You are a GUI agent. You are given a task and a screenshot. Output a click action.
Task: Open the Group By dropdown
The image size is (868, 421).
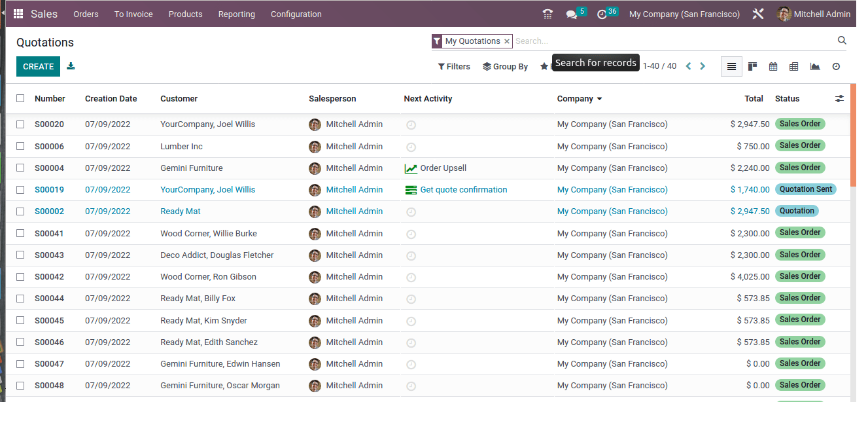pos(505,66)
